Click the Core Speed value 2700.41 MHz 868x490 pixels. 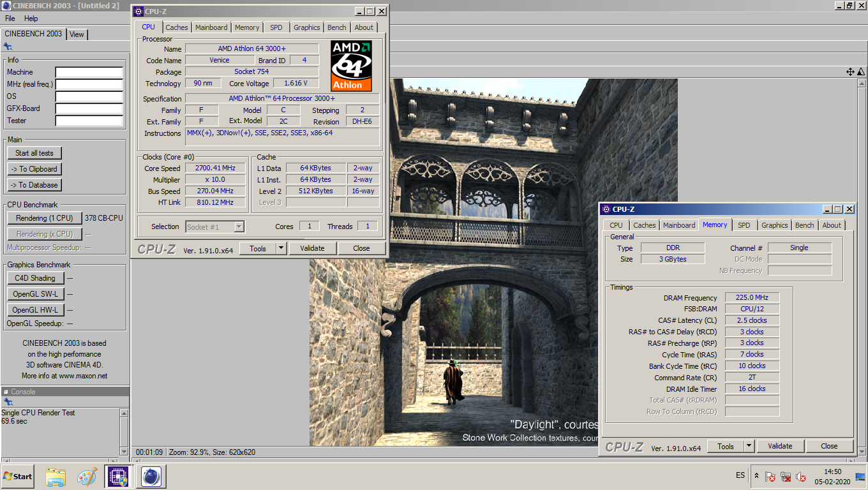pyautogui.click(x=215, y=168)
